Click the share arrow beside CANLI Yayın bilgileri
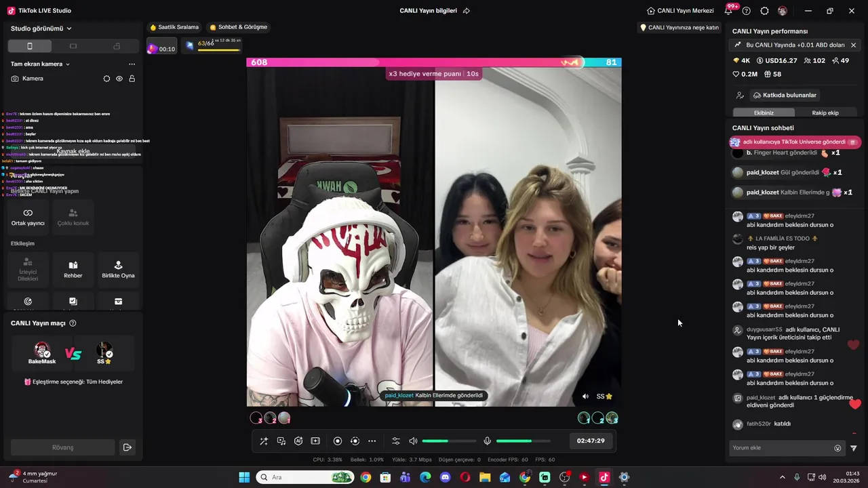 tap(467, 11)
